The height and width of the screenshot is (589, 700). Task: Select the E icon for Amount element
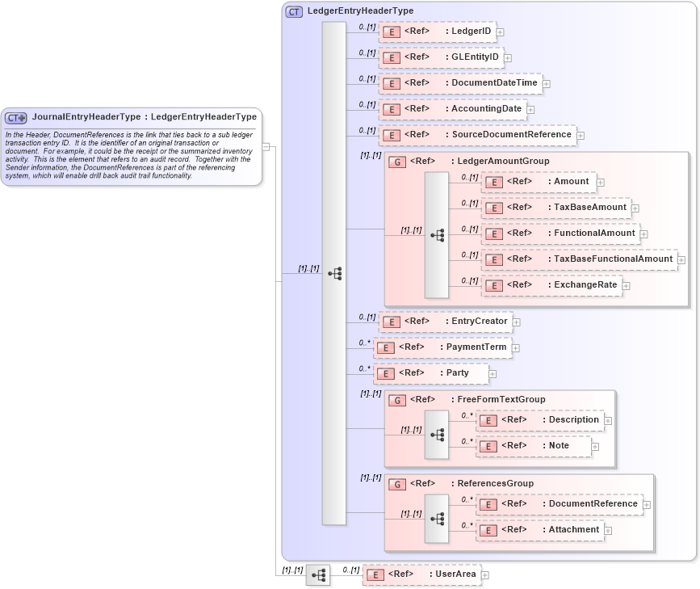point(493,182)
